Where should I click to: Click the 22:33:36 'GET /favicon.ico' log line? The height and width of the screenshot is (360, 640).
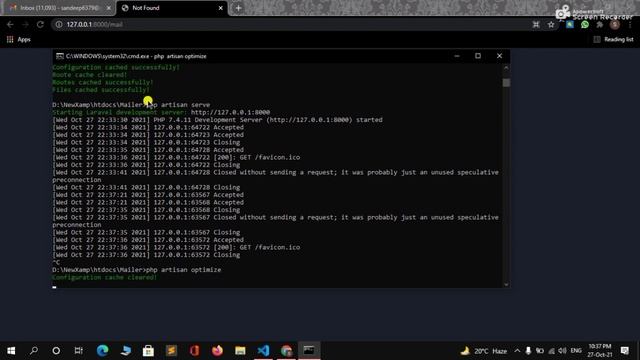click(176, 158)
